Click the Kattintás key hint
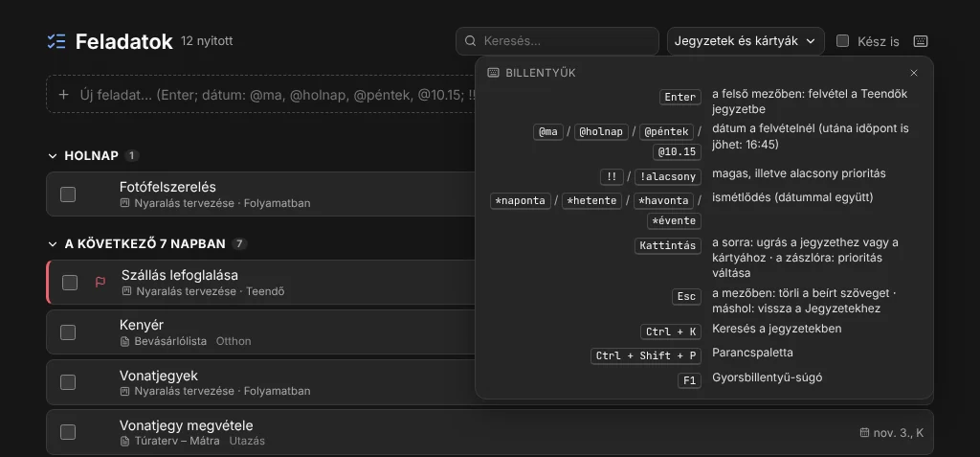This screenshot has height=457, width=980. 667,246
